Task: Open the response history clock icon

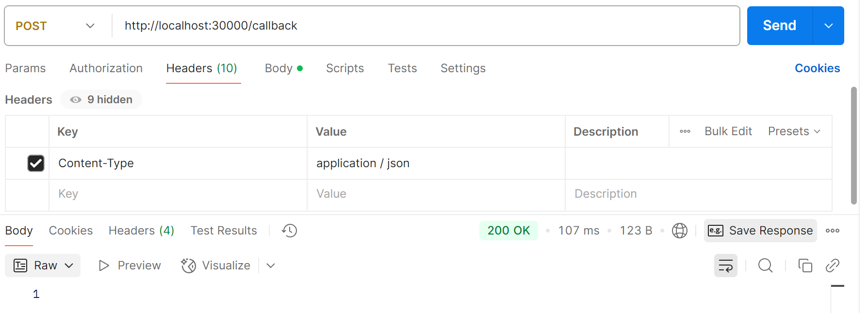Action: (290, 231)
